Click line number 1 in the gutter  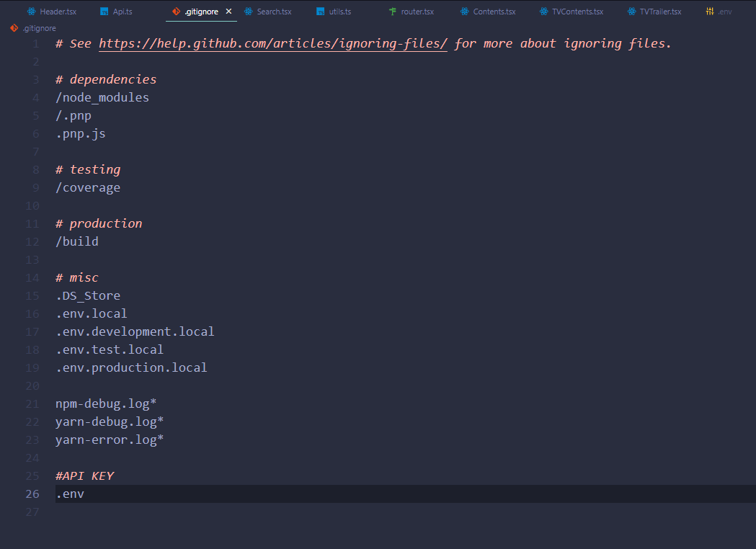click(36, 44)
